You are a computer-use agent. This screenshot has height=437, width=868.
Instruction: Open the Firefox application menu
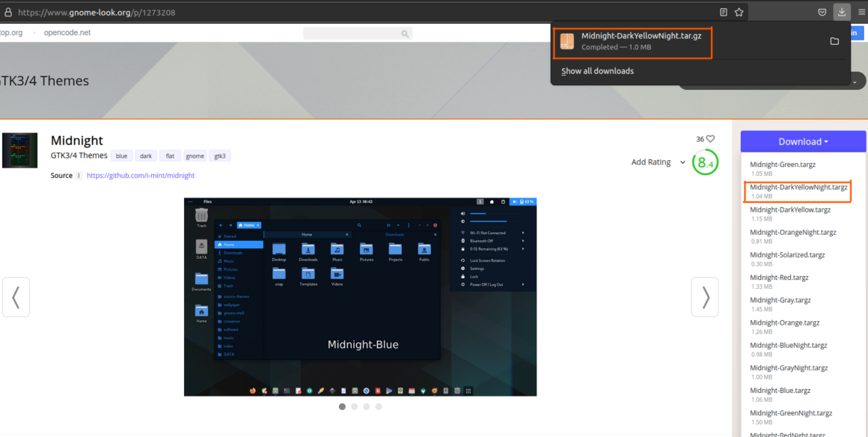[x=863, y=11]
